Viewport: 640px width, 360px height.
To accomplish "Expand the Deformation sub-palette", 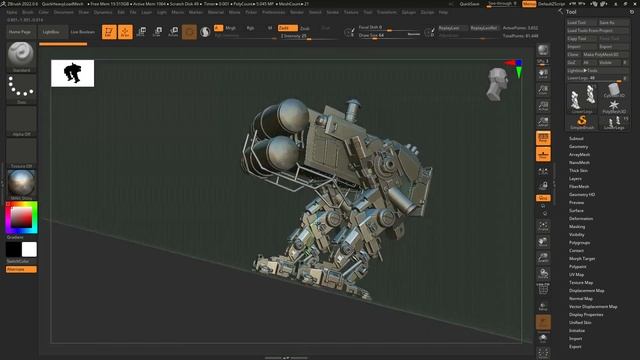I will tap(581, 218).
